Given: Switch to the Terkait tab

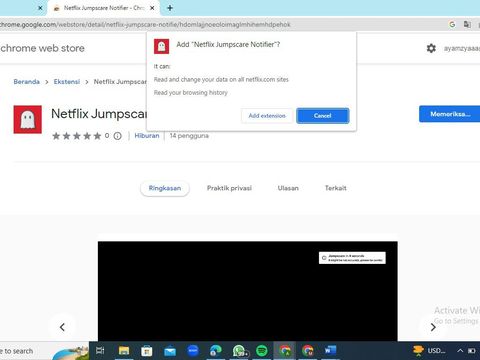Looking at the screenshot, I should (x=336, y=188).
